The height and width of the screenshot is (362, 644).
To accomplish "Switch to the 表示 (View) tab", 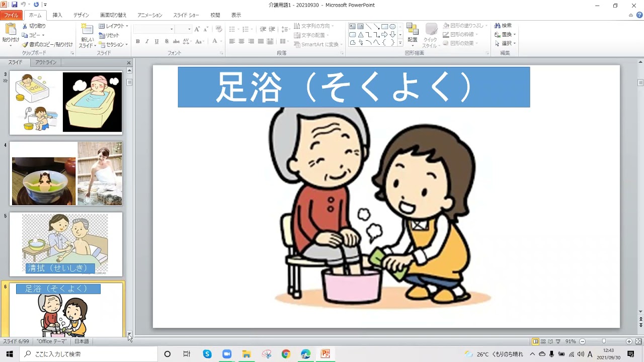I will pyautogui.click(x=236, y=16).
